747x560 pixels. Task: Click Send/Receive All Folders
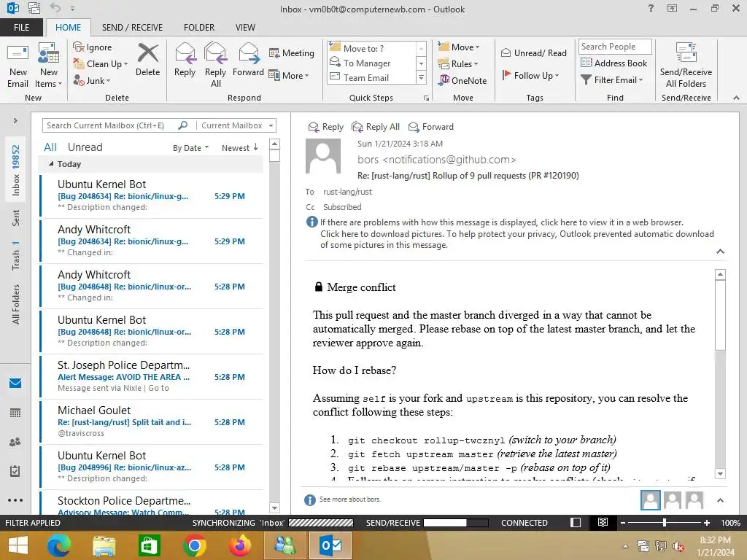point(686,66)
